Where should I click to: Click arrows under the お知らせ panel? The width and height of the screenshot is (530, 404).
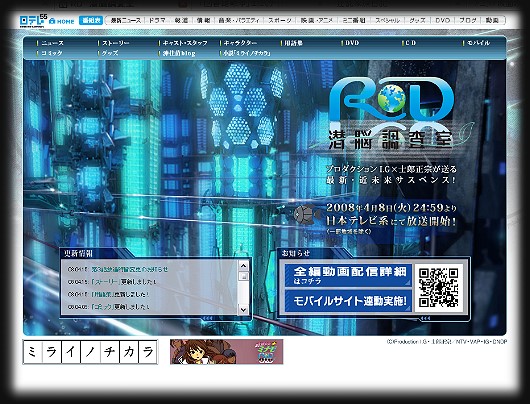(425, 318)
